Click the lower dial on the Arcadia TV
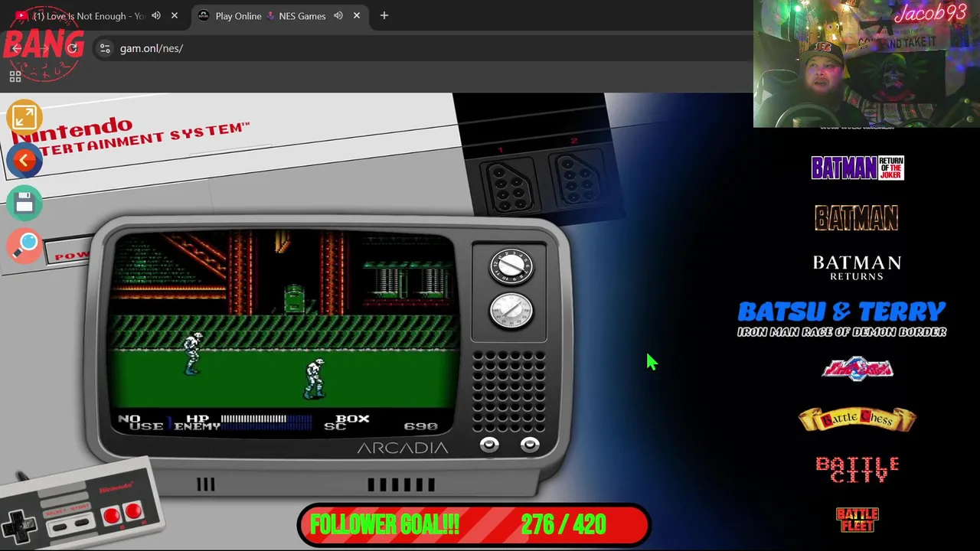 511,311
